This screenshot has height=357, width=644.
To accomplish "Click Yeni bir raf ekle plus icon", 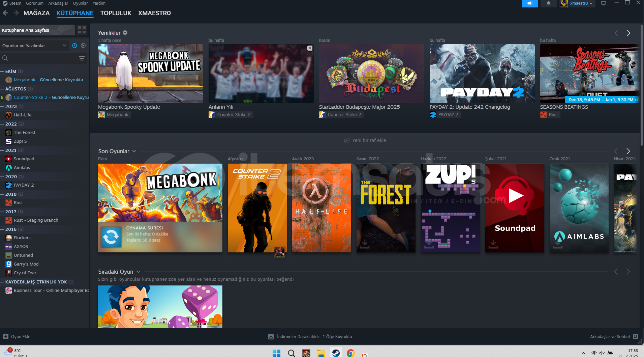I will coord(347,140).
